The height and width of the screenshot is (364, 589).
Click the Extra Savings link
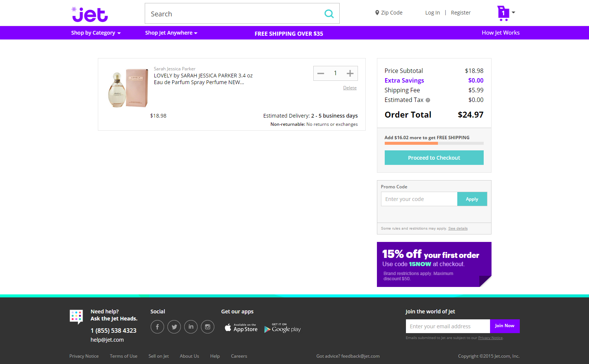(x=404, y=80)
